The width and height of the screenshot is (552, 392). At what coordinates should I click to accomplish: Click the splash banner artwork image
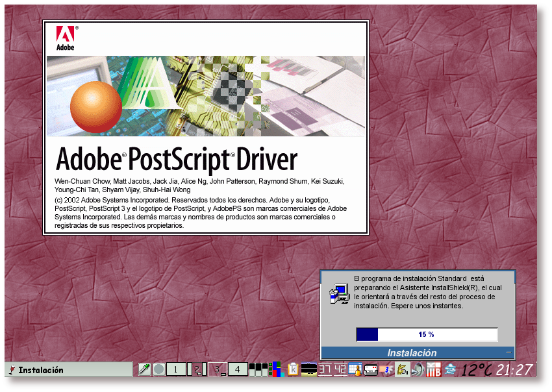point(206,95)
